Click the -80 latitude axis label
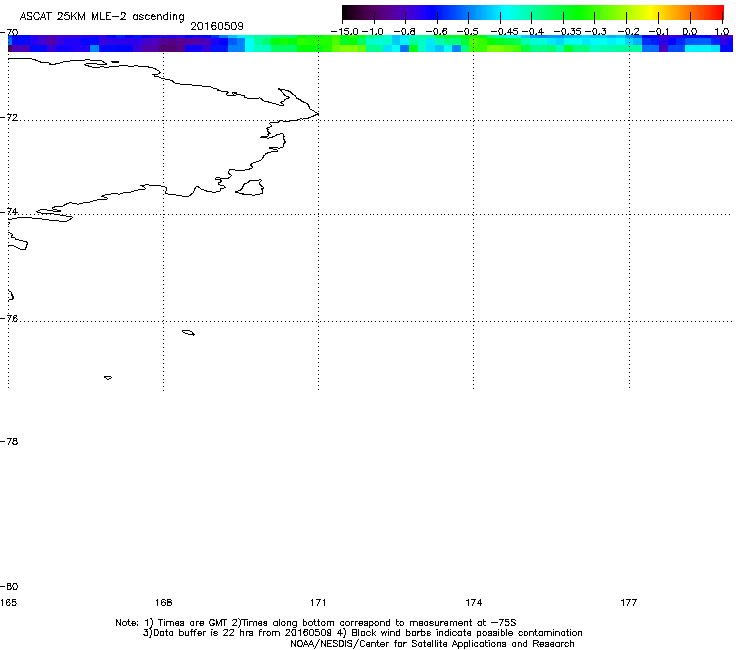 (9, 586)
